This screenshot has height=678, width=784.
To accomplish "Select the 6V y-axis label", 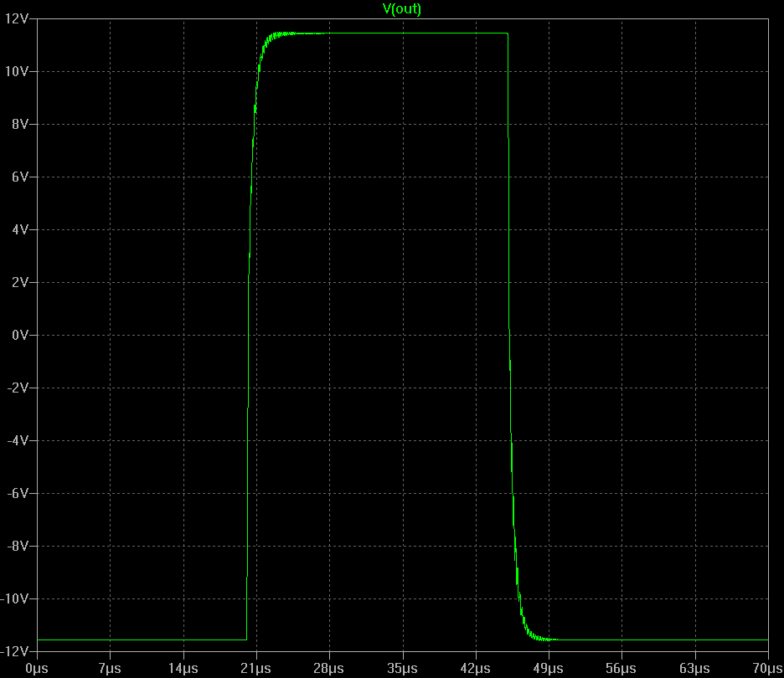I will [x=20, y=177].
